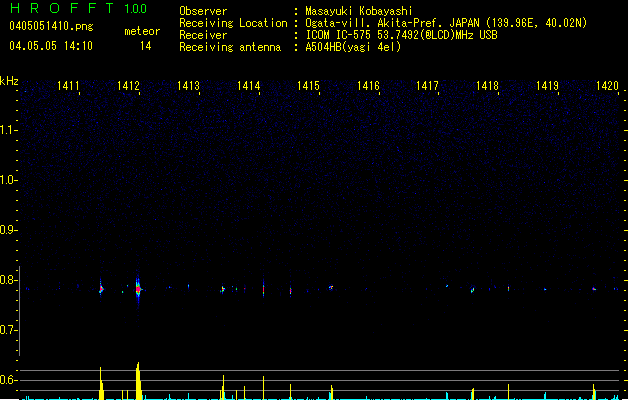Click the Observer field label
629x400 pixels.
[203, 11]
